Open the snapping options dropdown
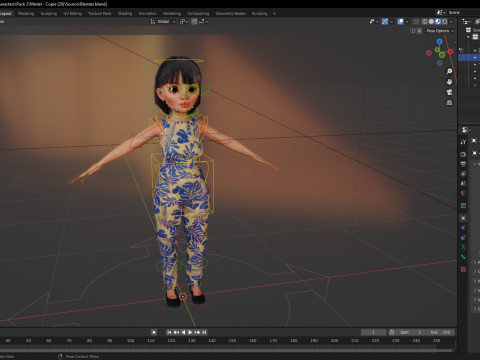Image resolution: width=480 pixels, height=360 pixels. 204,21
